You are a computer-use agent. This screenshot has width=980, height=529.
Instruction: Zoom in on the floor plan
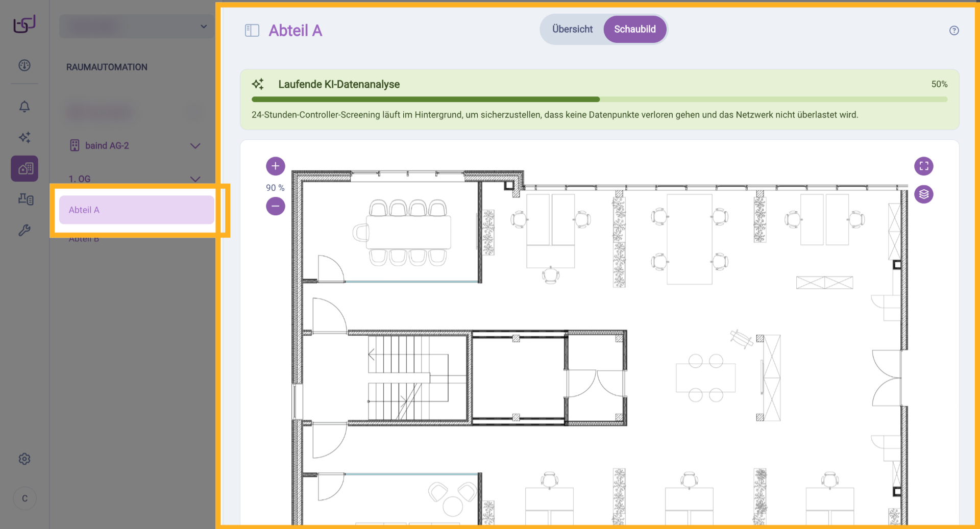pyautogui.click(x=275, y=166)
